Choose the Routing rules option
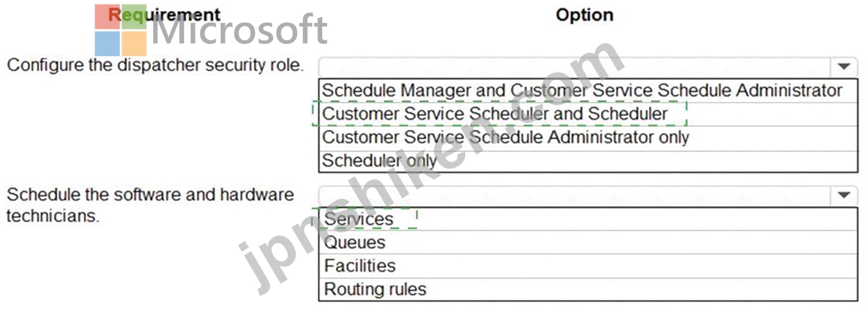The height and width of the screenshot is (319, 868). [375, 290]
